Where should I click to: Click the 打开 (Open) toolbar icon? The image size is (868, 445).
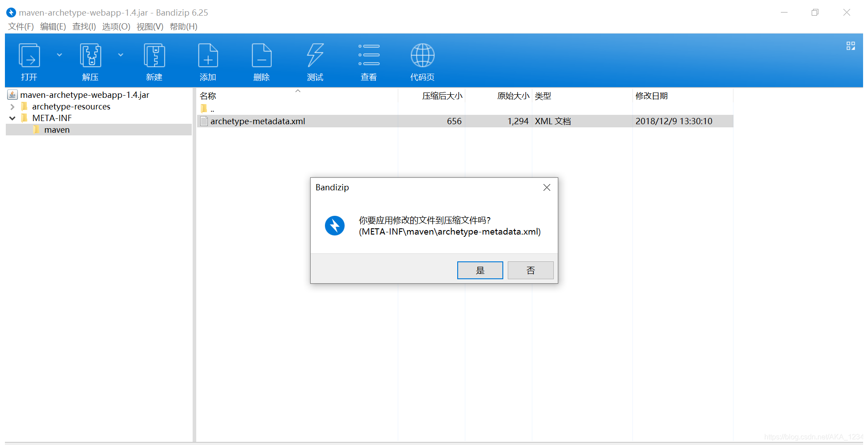[29, 55]
